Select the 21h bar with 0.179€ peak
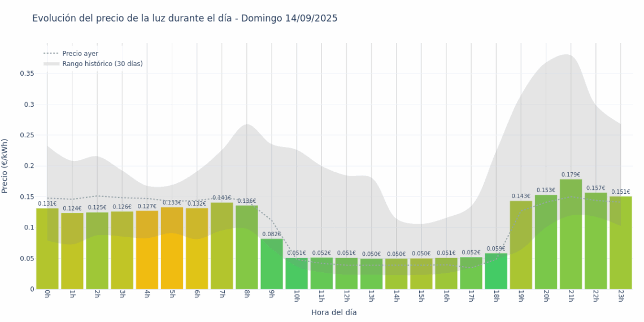The height and width of the screenshot is (322, 644). 571,234
